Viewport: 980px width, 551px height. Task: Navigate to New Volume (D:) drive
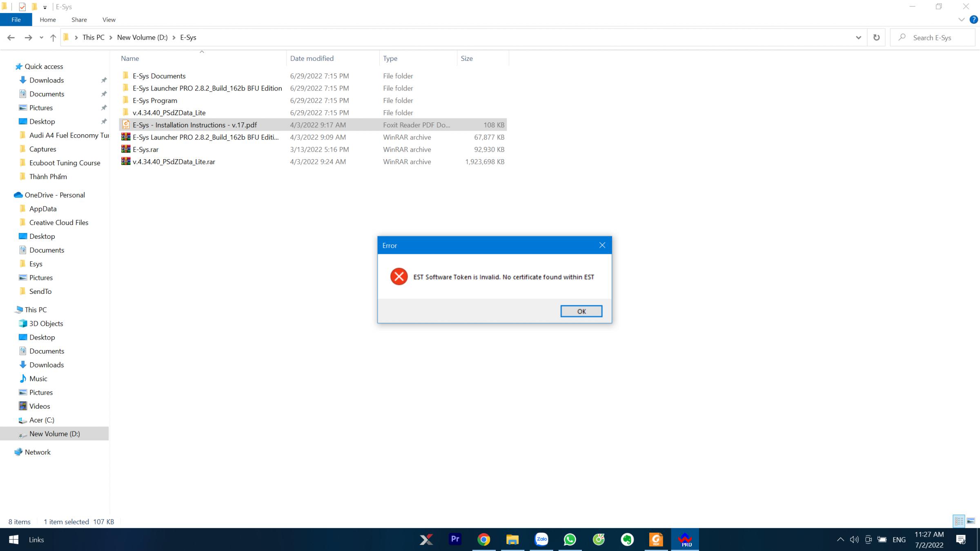click(54, 433)
